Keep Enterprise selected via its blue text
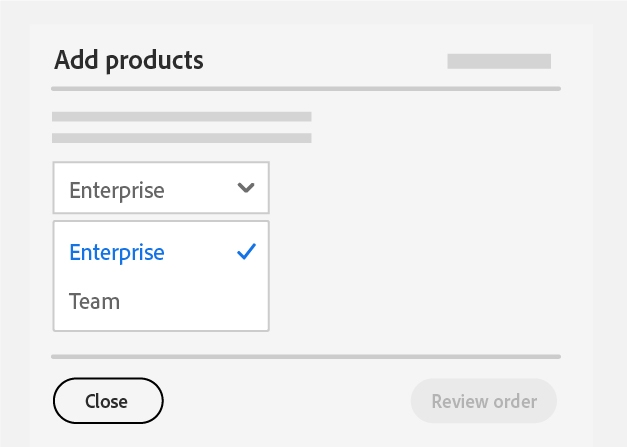 click(x=116, y=253)
